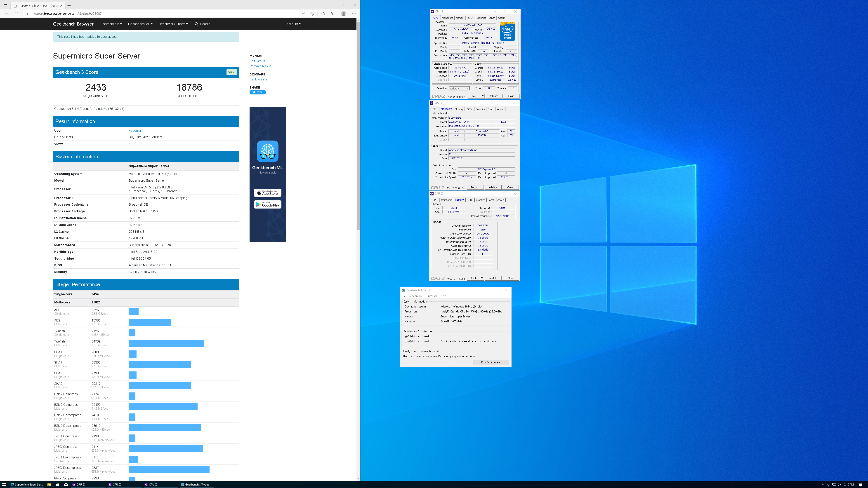
Task: Open the notification center icon
Action: pos(860,485)
